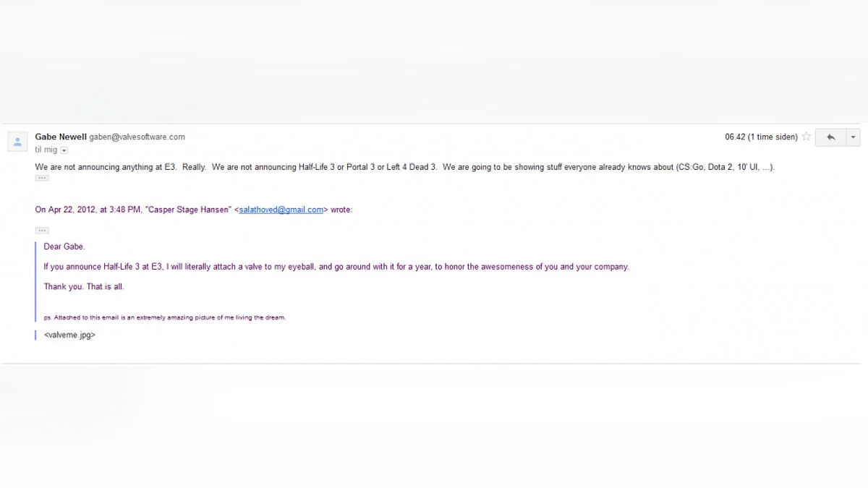Show details arrow next to "til mig"
Screen dimensions: 868x488
point(64,150)
